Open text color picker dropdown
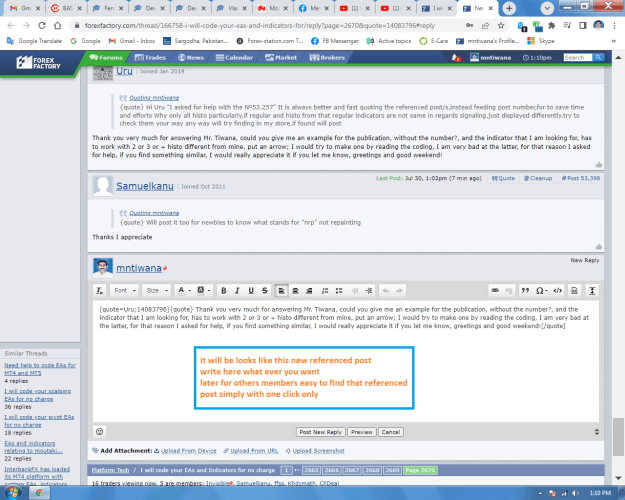 coord(184,291)
